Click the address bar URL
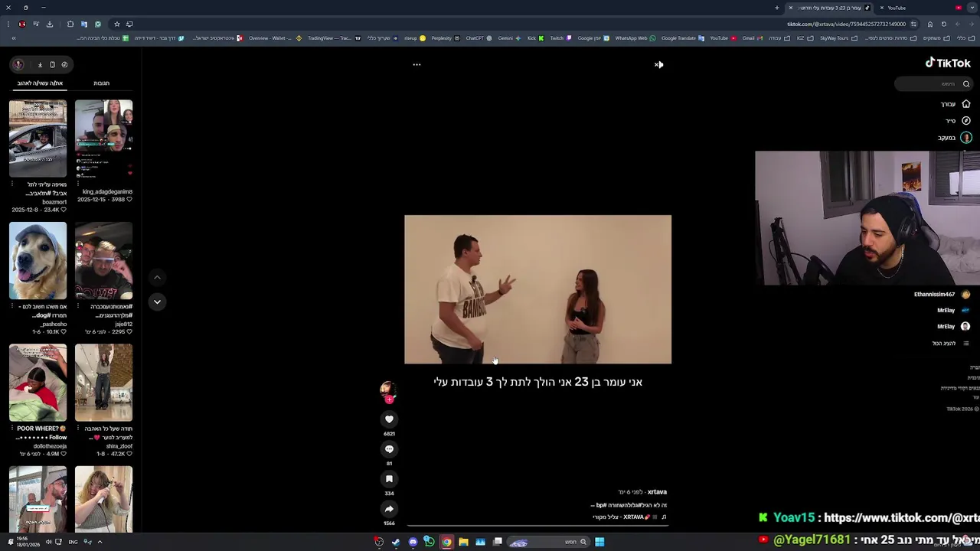This screenshot has height=551, width=980. point(846,24)
